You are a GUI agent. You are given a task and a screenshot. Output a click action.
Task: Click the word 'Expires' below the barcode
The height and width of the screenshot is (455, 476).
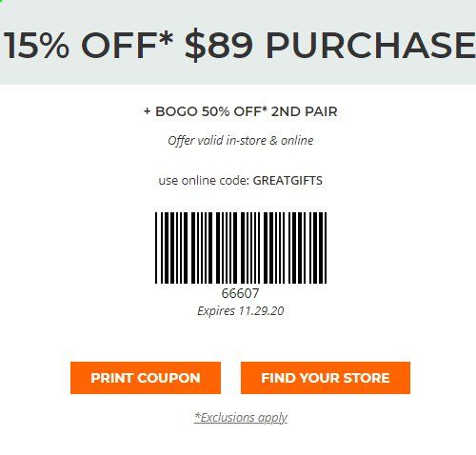(216, 311)
